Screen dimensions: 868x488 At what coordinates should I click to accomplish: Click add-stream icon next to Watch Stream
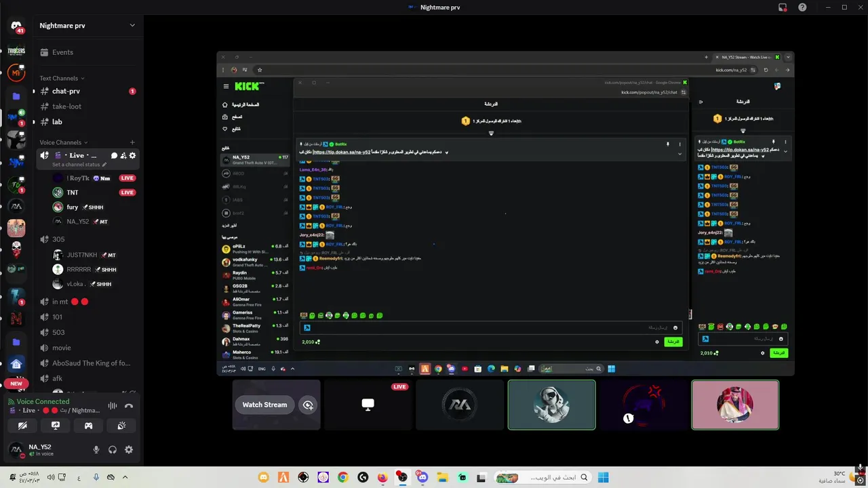[x=308, y=405]
